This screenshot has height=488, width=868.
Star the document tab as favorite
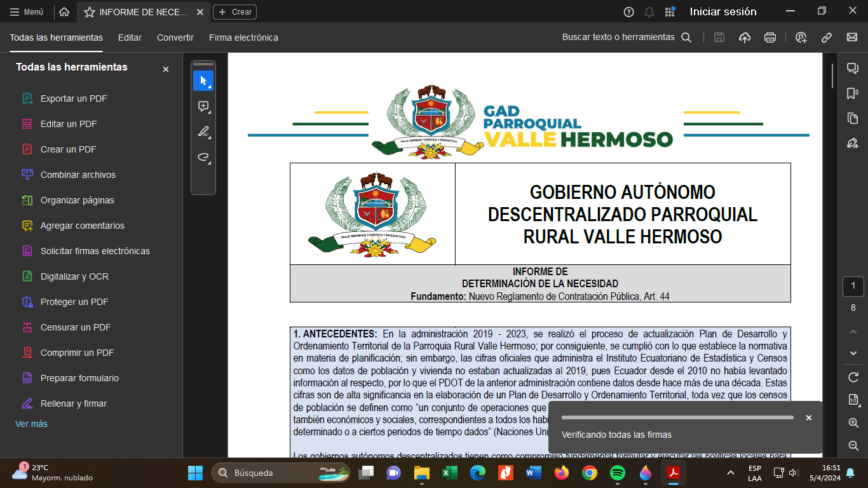(x=90, y=12)
